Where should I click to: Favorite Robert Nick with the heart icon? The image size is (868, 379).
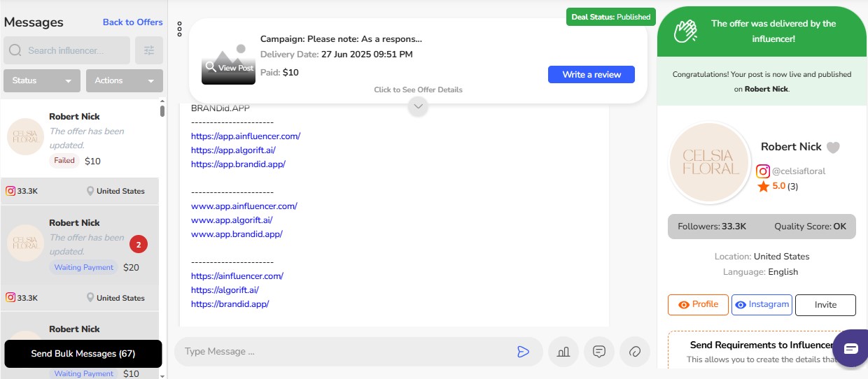(x=833, y=148)
